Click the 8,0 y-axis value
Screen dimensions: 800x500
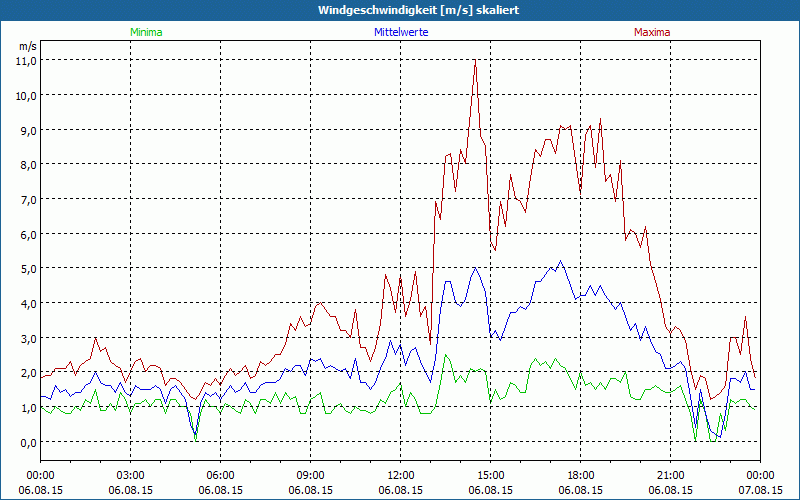(26, 164)
